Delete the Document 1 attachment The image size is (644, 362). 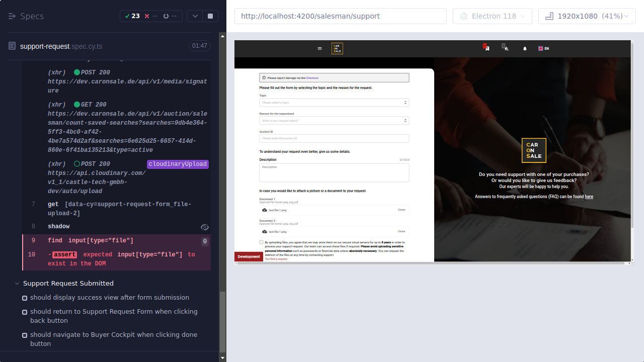tap(401, 210)
